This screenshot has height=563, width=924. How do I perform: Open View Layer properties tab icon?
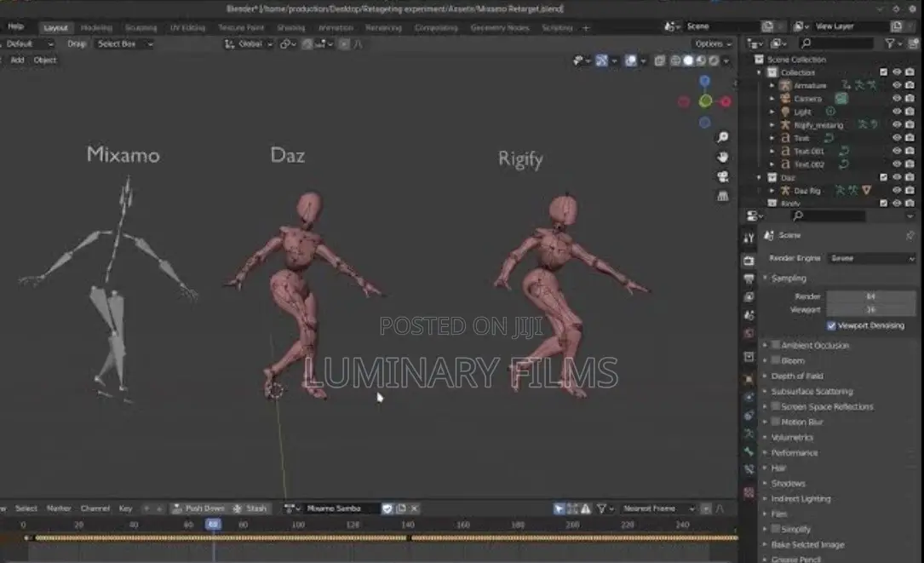click(749, 296)
